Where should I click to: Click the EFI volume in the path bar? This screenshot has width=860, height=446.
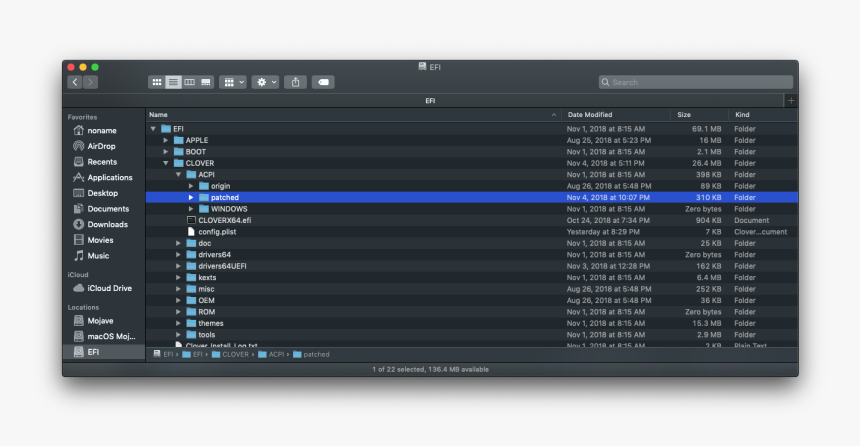pyautogui.click(x=163, y=354)
